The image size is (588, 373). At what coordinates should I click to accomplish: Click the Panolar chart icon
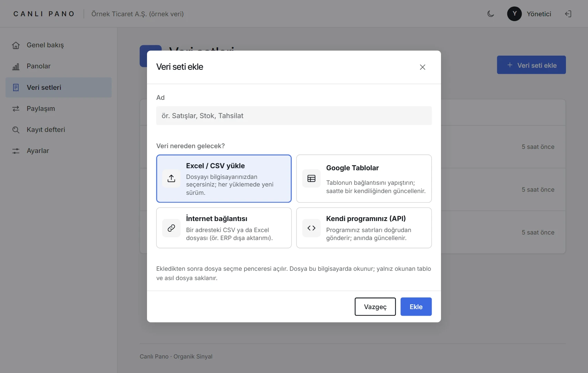click(x=16, y=66)
